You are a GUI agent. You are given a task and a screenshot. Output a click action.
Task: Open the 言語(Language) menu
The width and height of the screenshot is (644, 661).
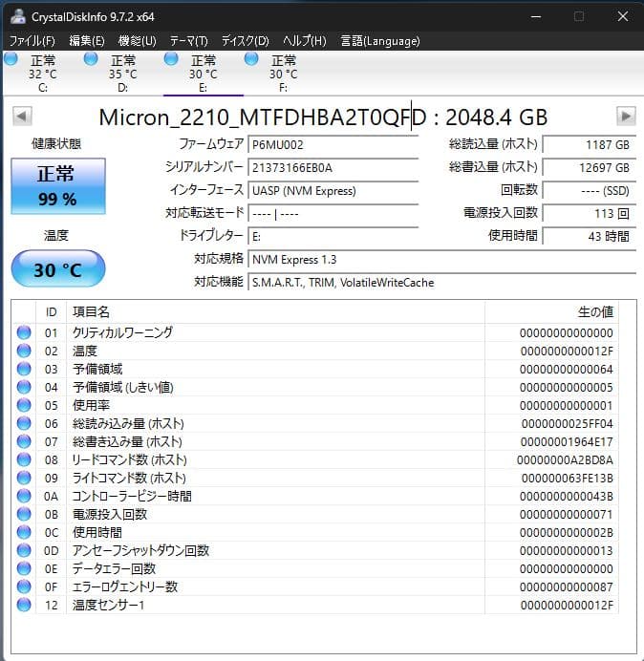coord(380,41)
